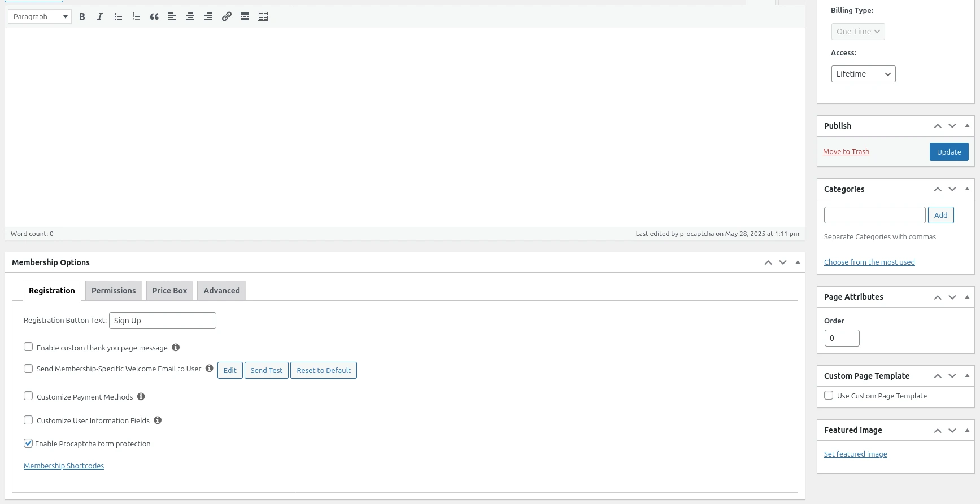Insert a blockquote
980x504 pixels.
pos(154,17)
